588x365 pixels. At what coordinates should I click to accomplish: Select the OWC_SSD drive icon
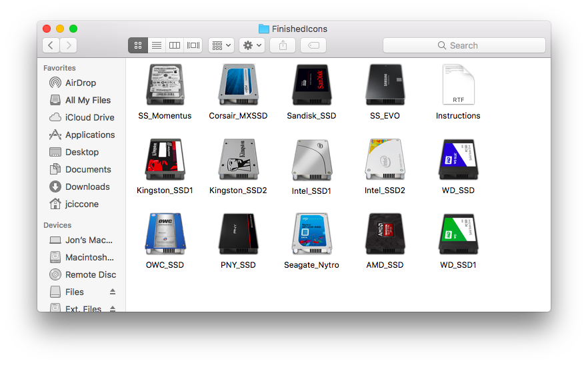165,234
